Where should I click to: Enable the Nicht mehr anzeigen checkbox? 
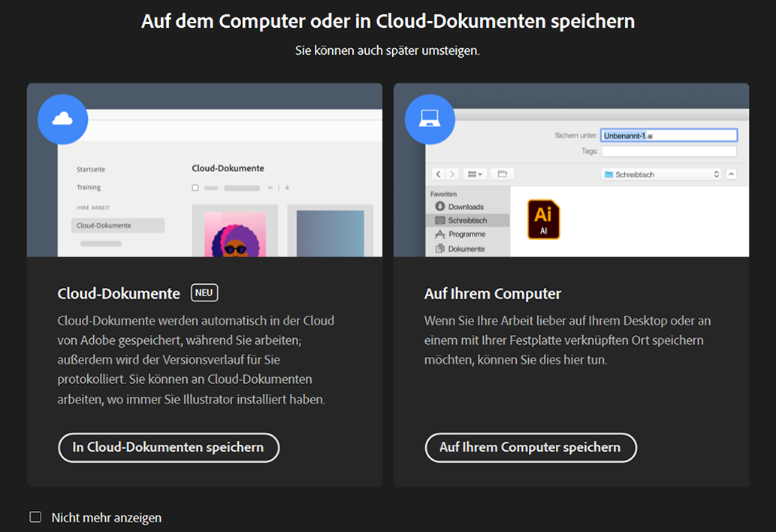click(x=35, y=517)
